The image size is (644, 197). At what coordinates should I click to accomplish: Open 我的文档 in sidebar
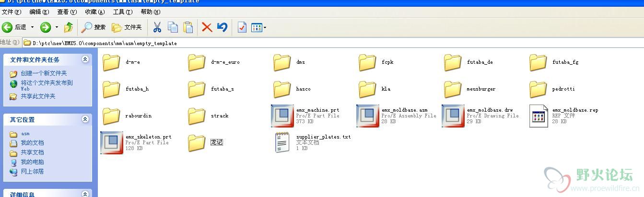tap(32, 143)
